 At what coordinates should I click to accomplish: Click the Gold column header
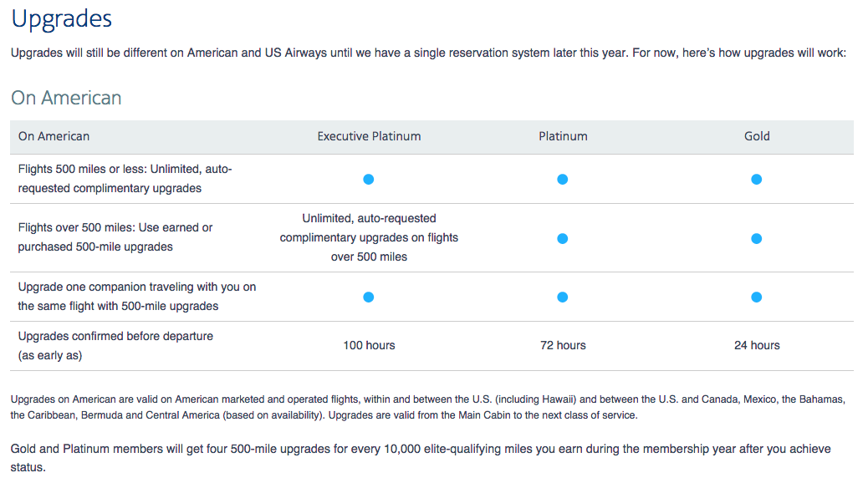(x=757, y=136)
